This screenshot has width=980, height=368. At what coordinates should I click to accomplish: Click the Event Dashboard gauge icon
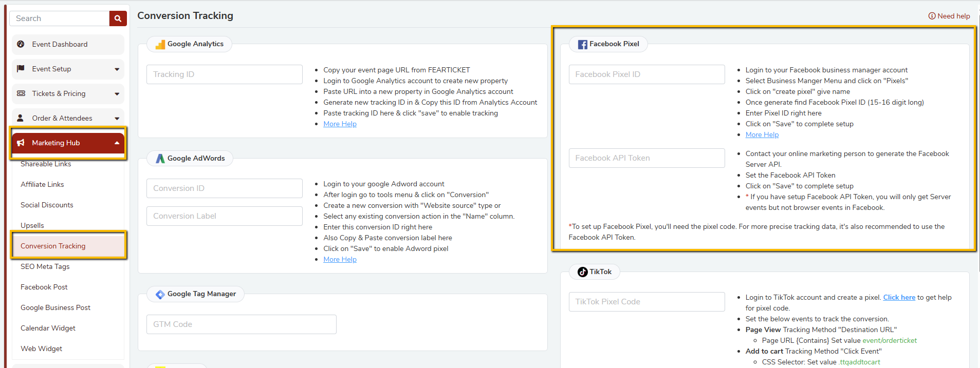(21, 44)
